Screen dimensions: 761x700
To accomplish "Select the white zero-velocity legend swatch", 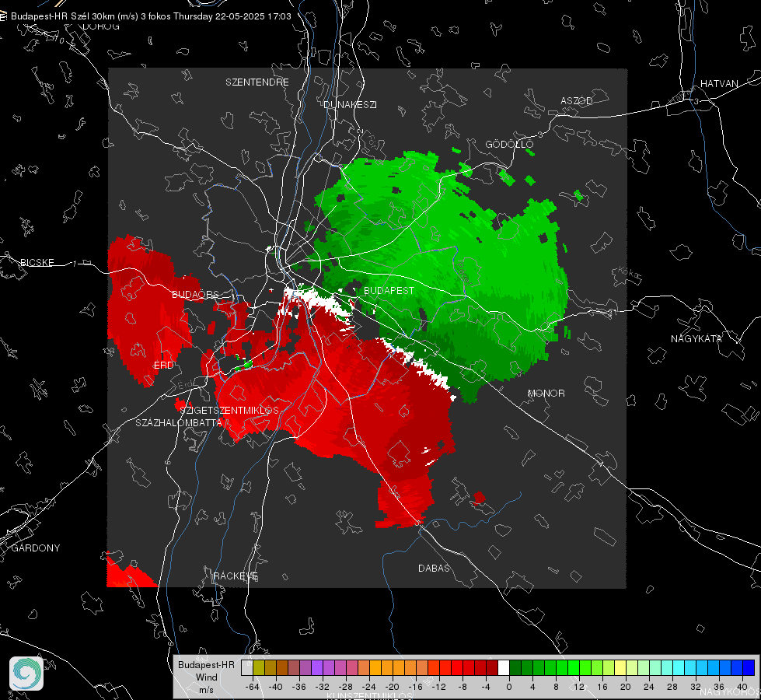I will (x=504, y=668).
